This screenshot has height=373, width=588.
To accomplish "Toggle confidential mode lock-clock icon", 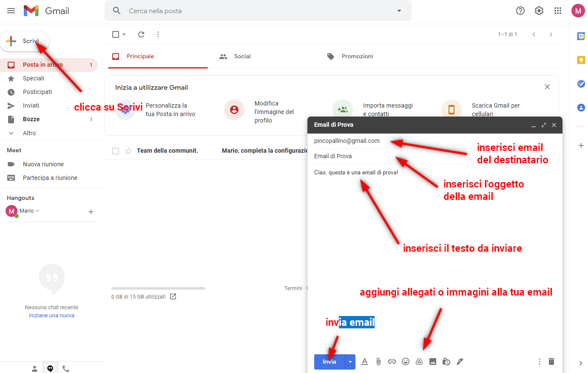I will tap(446, 362).
